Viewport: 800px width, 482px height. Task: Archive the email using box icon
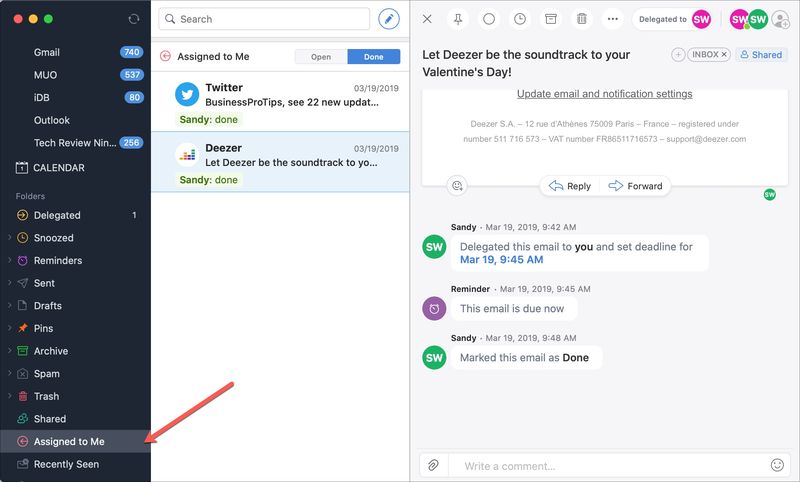point(551,19)
